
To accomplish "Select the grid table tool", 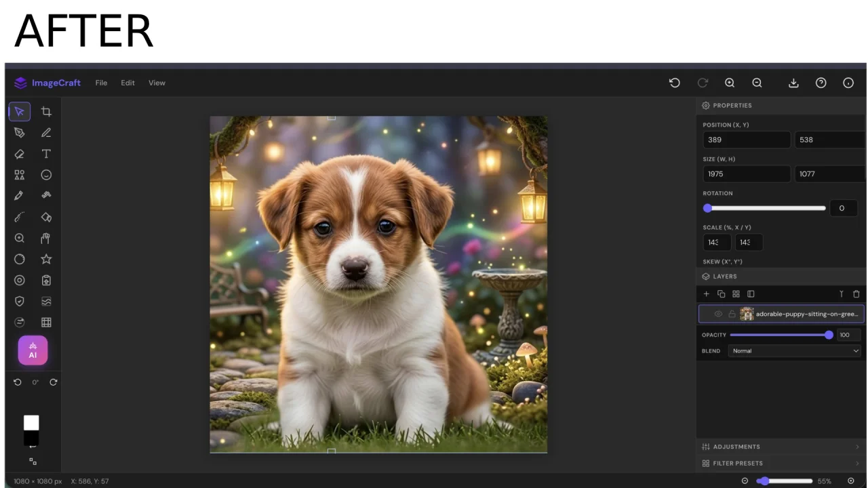I will point(46,322).
